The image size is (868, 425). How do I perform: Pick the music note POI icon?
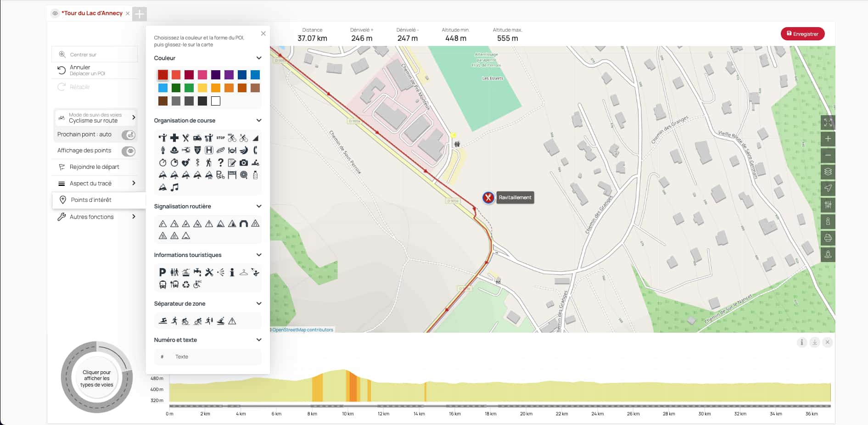(174, 187)
